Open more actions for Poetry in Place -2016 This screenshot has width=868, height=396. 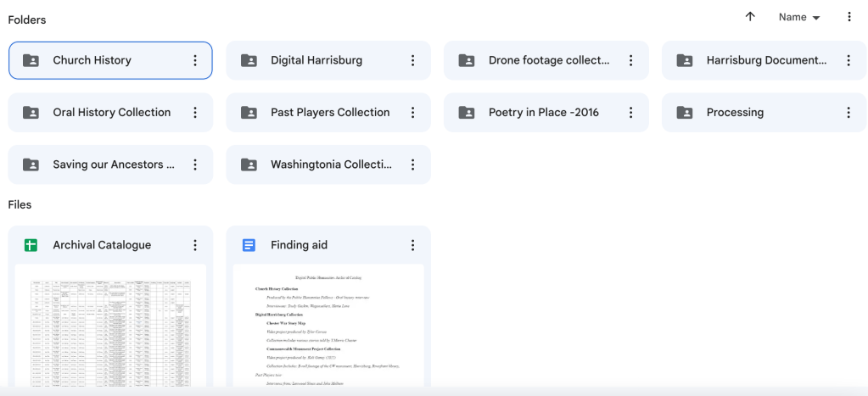click(x=630, y=113)
